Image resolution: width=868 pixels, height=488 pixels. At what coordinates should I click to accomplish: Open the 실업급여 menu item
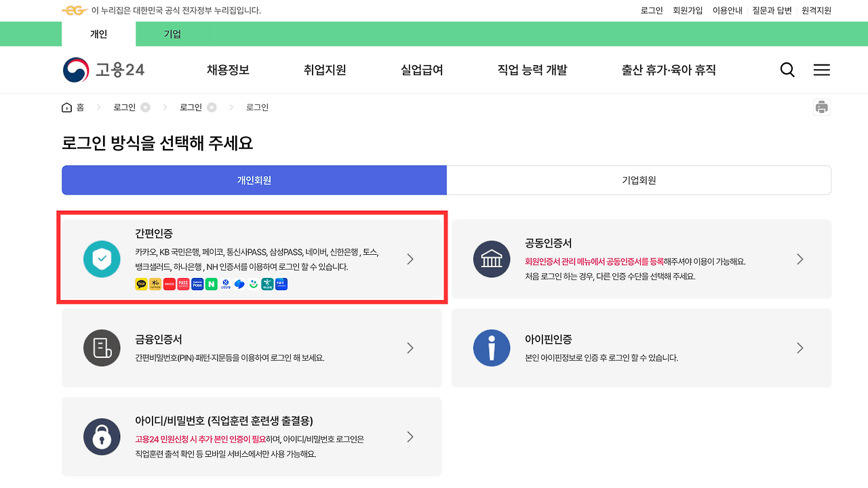pos(421,69)
